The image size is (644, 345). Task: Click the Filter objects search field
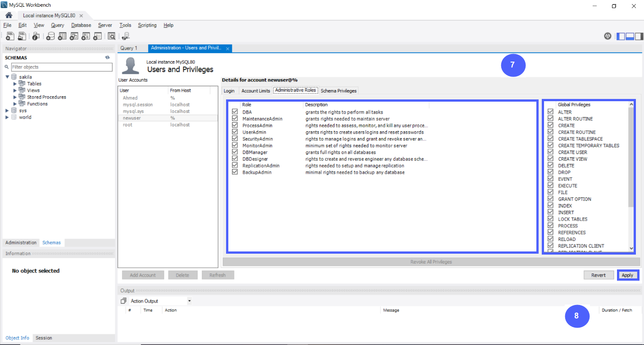[x=62, y=67]
